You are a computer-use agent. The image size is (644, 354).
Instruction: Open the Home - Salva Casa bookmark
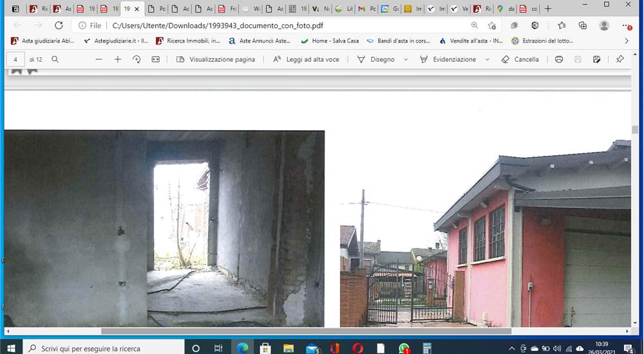[x=330, y=41]
